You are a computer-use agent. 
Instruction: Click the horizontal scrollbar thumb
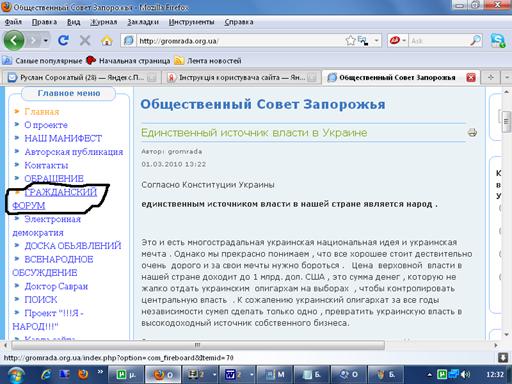pos(198,345)
